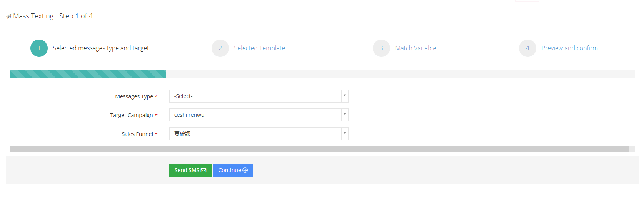Click the arrow circle icon on Continue
Viewport: 644px width, 199px height.
coord(245,170)
